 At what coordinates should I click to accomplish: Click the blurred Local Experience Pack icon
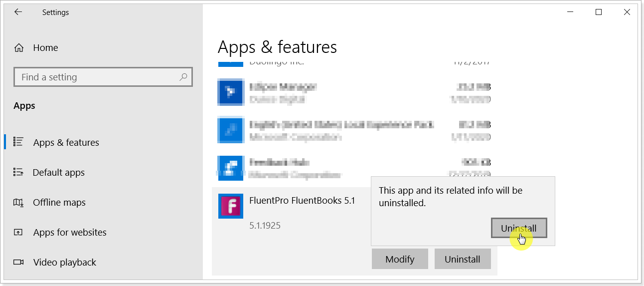(231, 130)
